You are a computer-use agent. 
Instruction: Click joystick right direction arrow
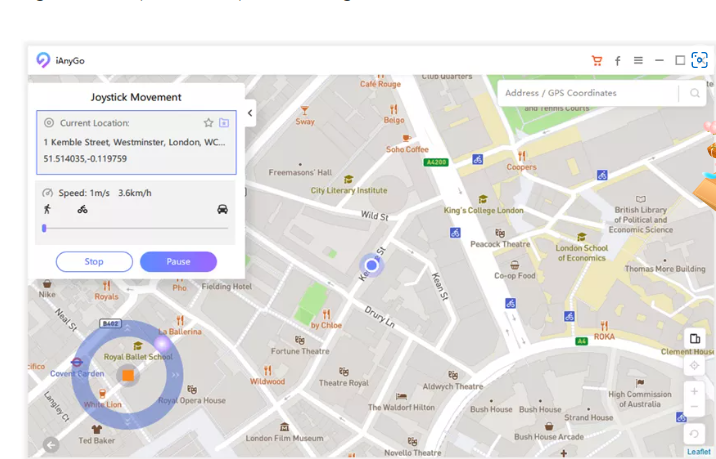pyautogui.click(x=175, y=375)
